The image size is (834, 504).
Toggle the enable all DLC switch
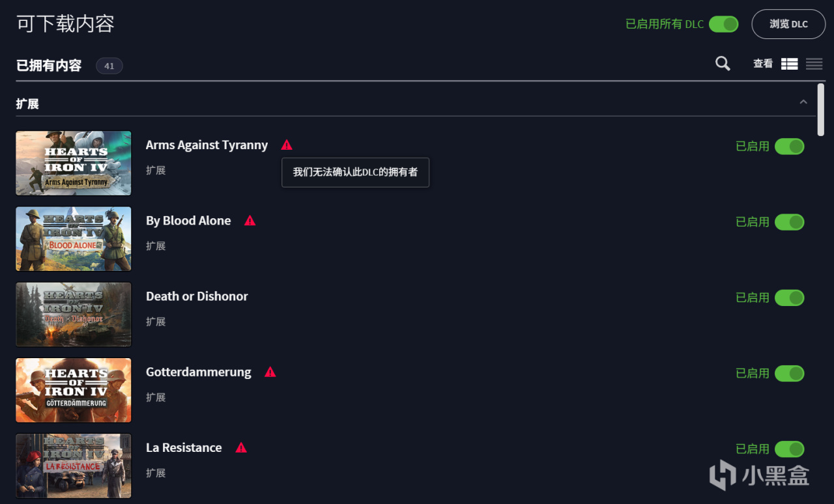(x=723, y=24)
